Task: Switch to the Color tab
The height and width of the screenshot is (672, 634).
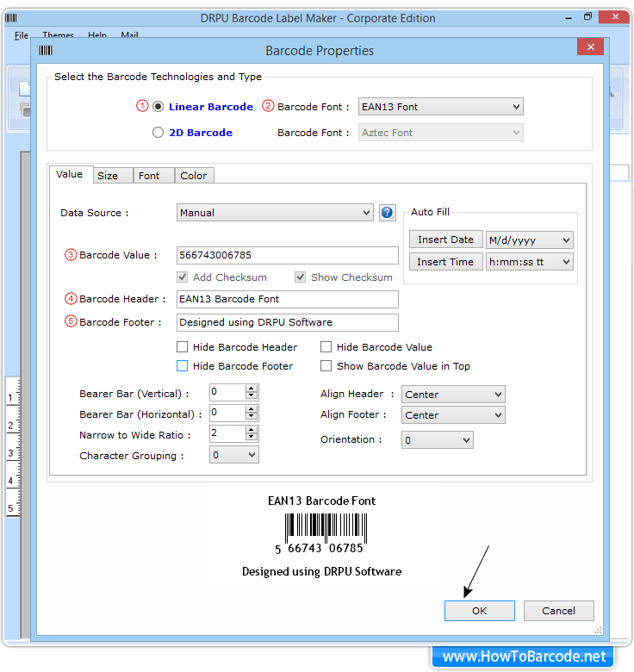Action: pyautogui.click(x=194, y=176)
